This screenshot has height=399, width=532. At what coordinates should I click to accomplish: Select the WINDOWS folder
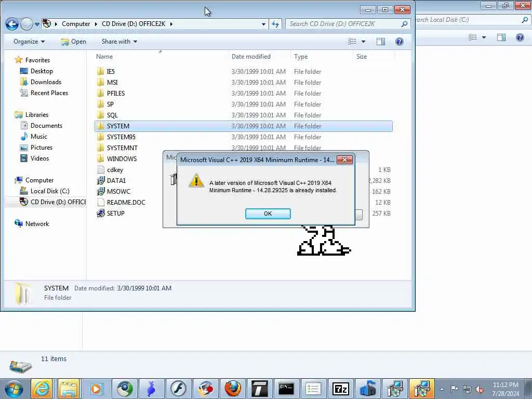[122, 158]
